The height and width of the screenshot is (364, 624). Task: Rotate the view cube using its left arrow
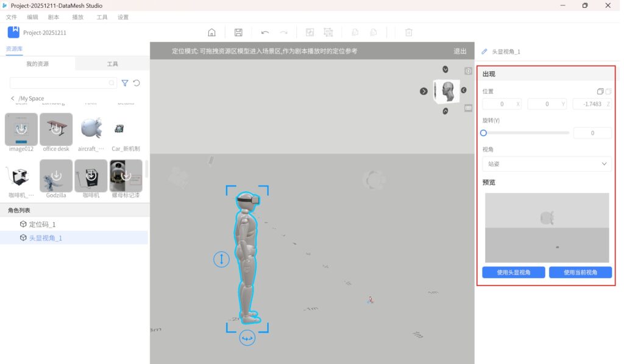[424, 91]
